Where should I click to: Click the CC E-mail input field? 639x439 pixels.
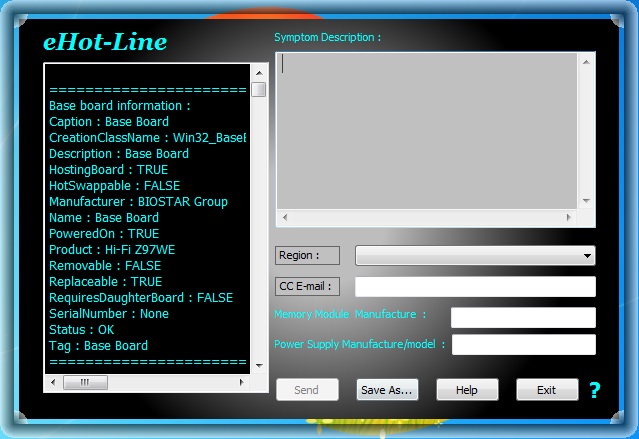[475, 287]
